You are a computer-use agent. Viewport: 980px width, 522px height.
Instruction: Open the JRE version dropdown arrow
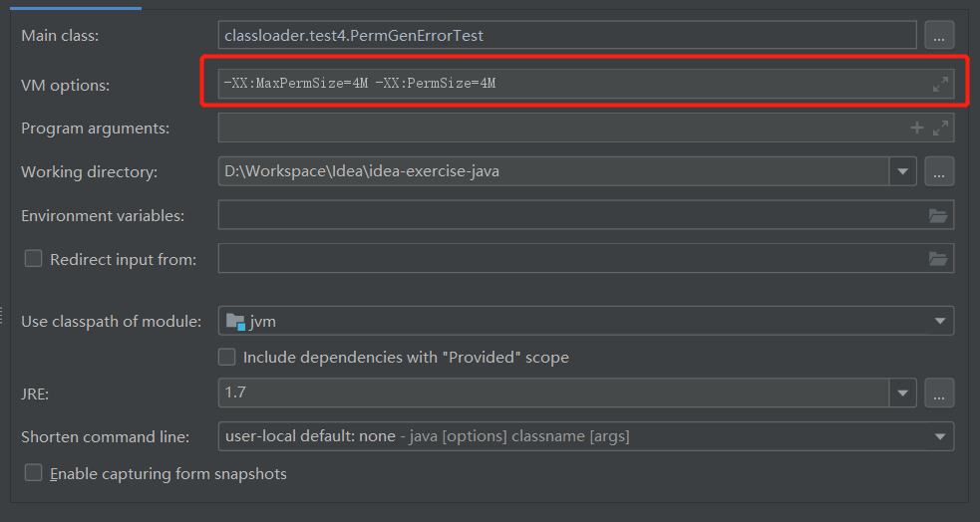(x=902, y=392)
